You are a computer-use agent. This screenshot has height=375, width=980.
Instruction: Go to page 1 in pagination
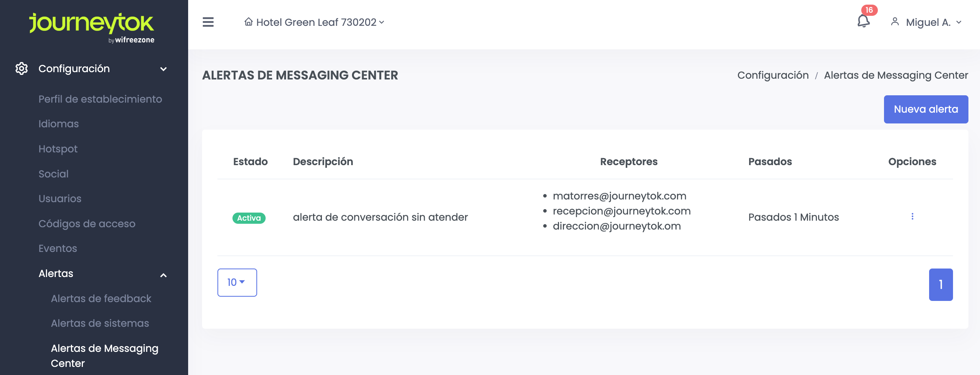941,285
